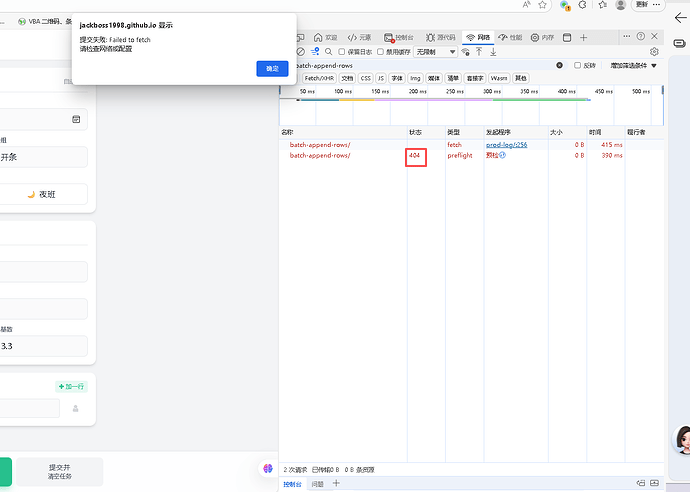
Task: Enable the 保留日志 checkbox
Action: point(342,51)
